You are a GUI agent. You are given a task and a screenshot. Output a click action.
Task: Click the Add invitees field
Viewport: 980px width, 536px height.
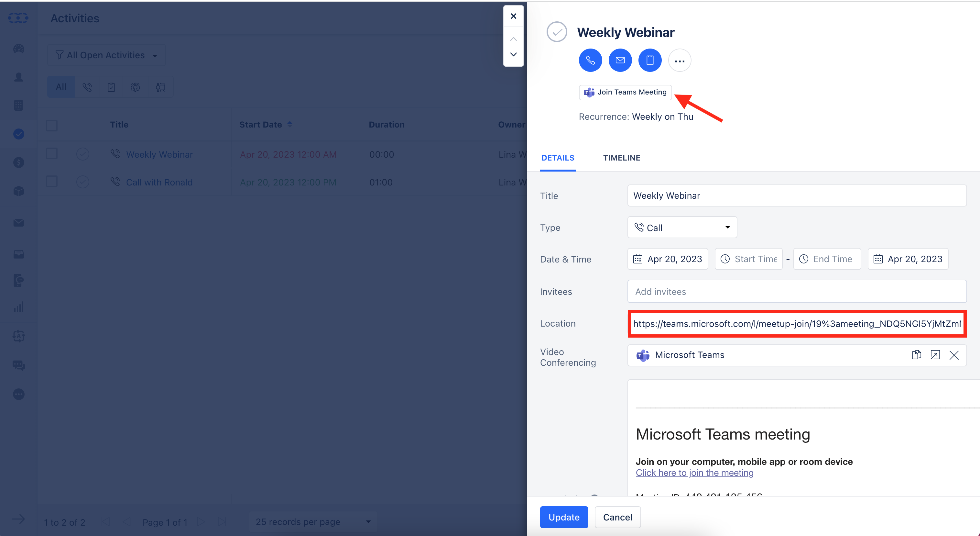(x=797, y=291)
